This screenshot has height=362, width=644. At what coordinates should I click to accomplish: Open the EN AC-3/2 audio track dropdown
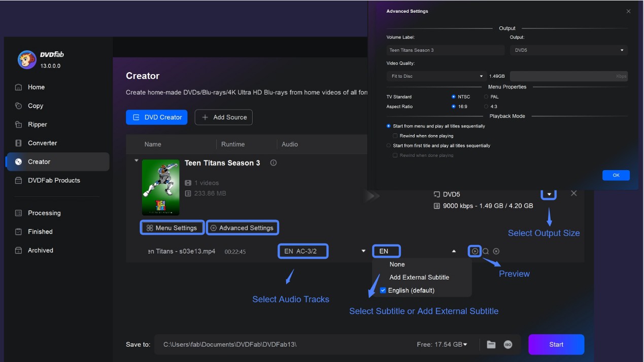pos(303,251)
